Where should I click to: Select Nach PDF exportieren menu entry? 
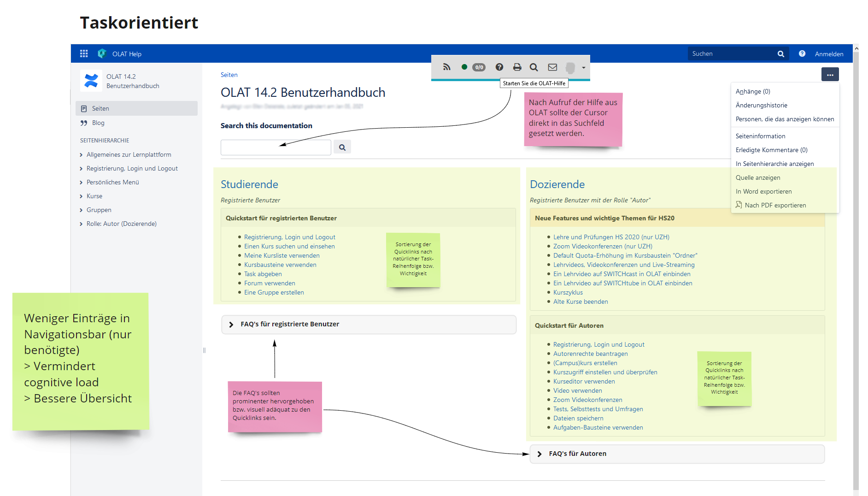[x=775, y=205]
